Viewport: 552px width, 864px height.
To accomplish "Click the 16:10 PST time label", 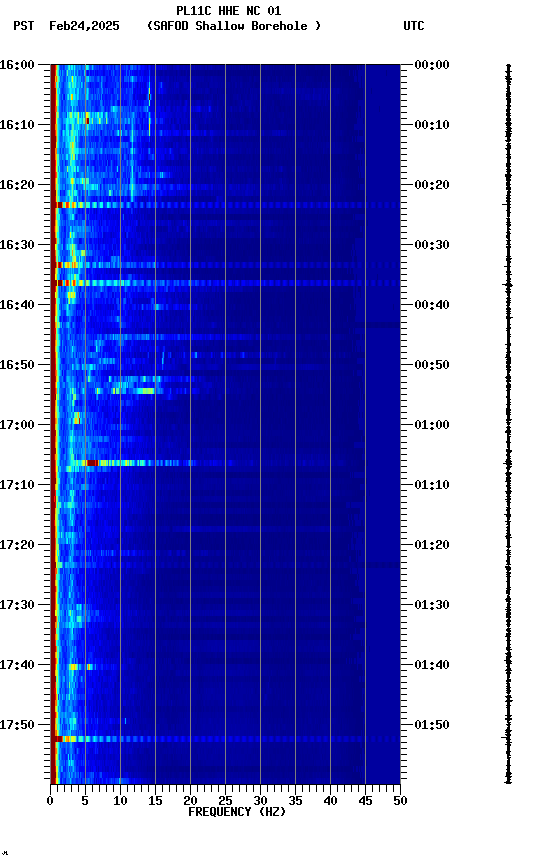I will (x=17, y=125).
